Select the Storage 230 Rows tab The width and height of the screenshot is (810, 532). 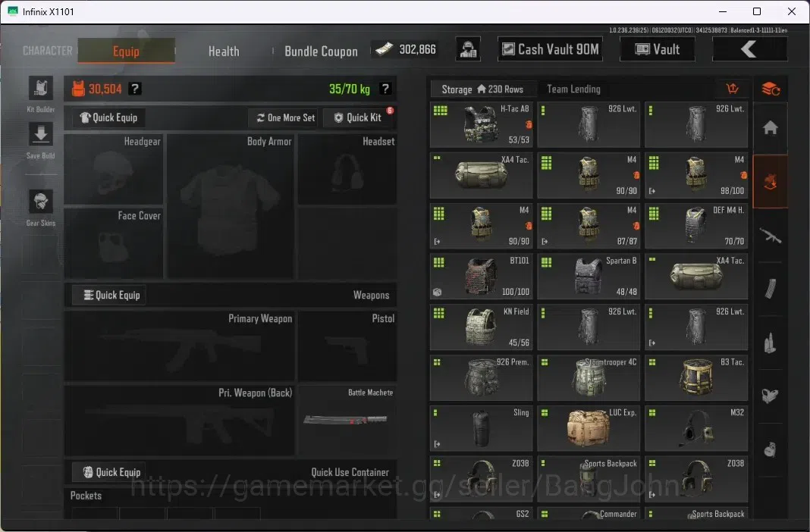pos(482,89)
